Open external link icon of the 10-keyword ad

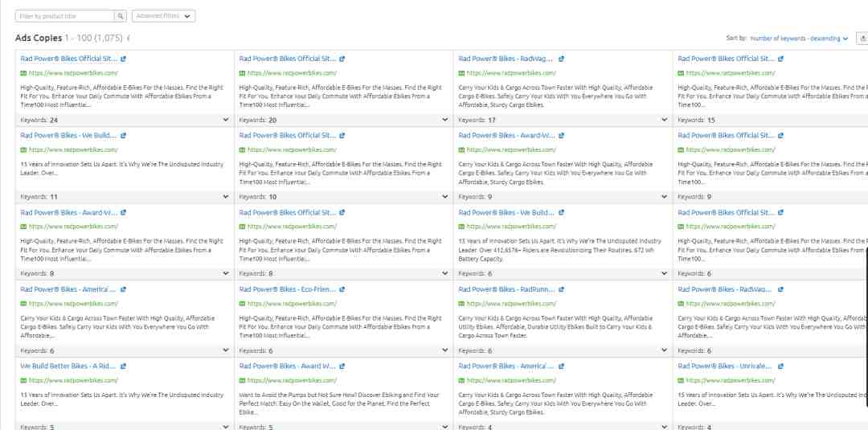click(x=342, y=136)
